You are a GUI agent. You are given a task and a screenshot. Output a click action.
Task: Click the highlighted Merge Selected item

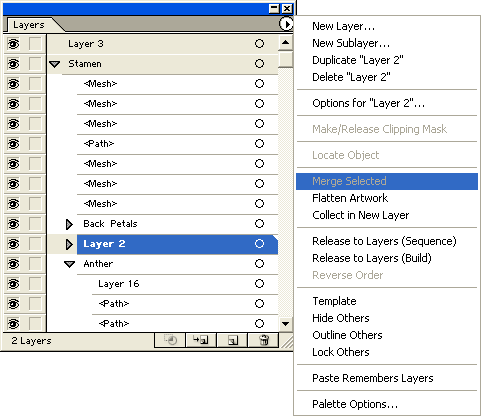click(x=387, y=181)
